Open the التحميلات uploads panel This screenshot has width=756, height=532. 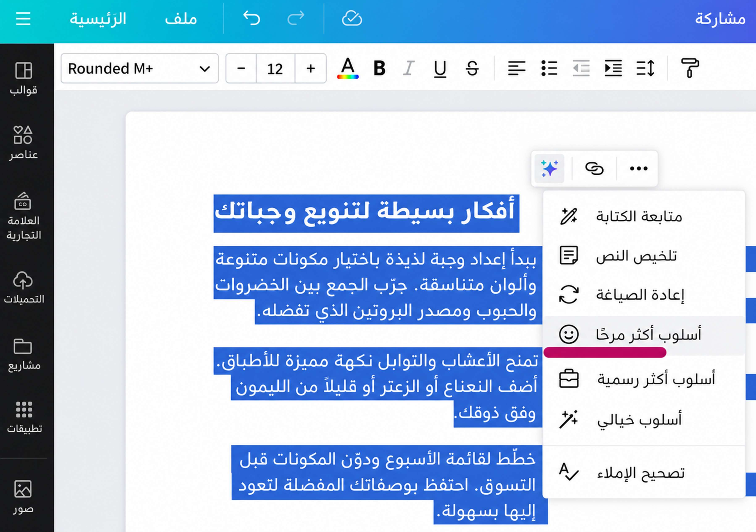click(23, 287)
